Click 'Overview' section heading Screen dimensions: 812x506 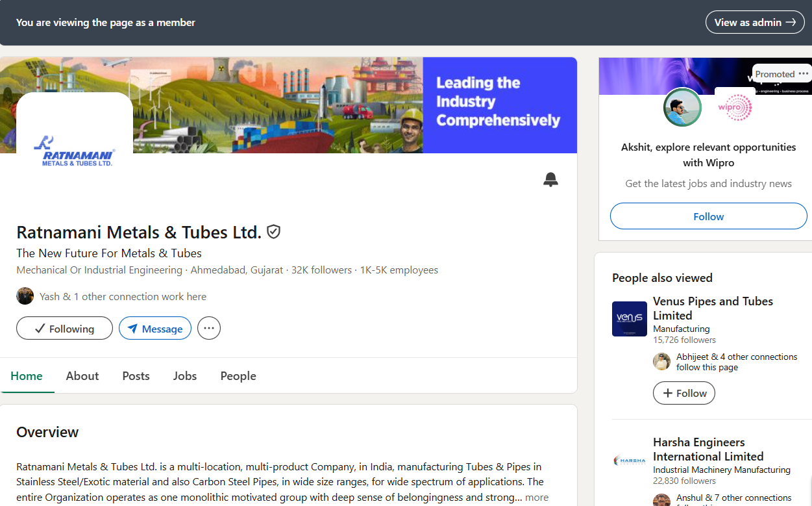point(47,432)
